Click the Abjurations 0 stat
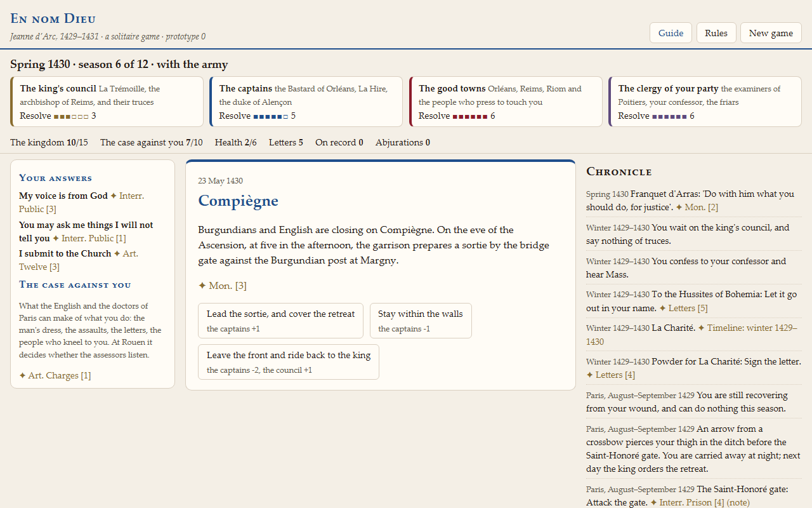 [403, 142]
